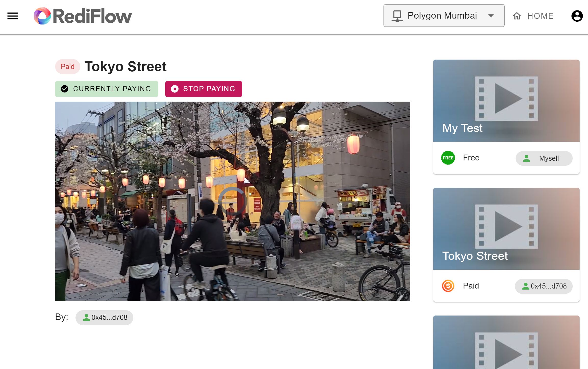Click the Paid badge next to title
This screenshot has height=369, width=588.
coord(68,67)
